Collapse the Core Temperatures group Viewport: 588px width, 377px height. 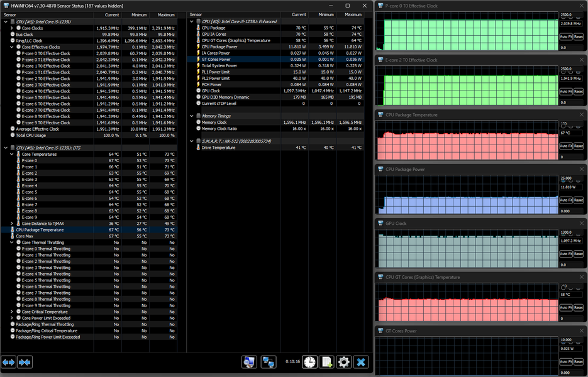tap(12, 154)
